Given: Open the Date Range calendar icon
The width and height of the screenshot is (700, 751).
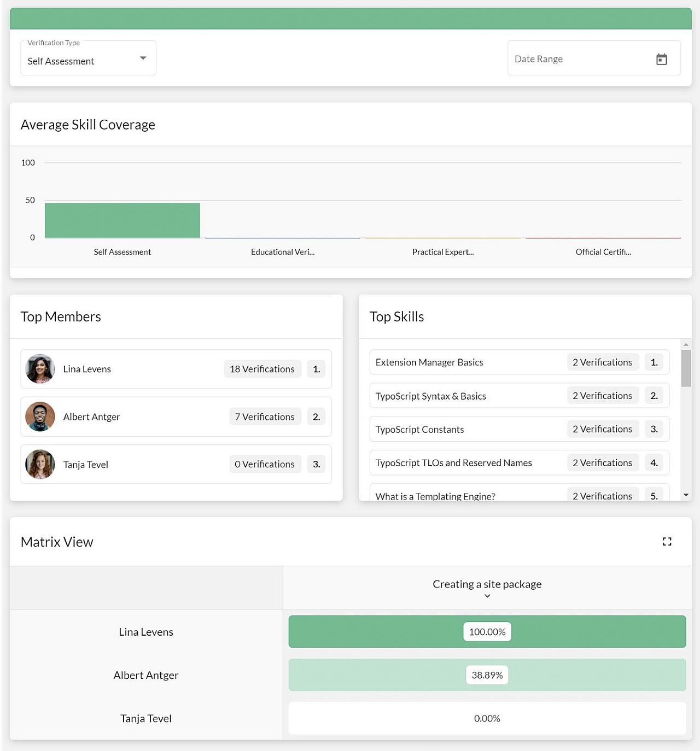Looking at the screenshot, I should [661, 59].
